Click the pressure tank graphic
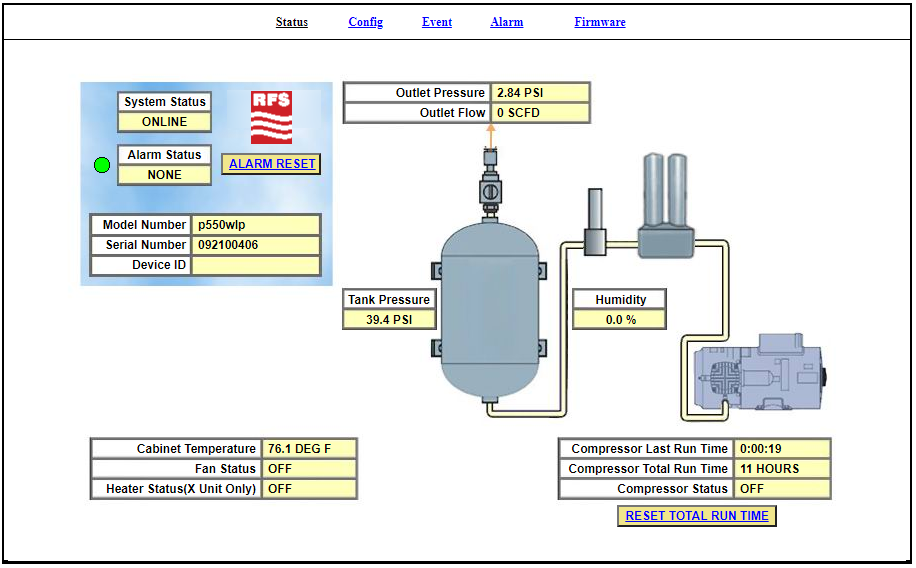 [490, 310]
